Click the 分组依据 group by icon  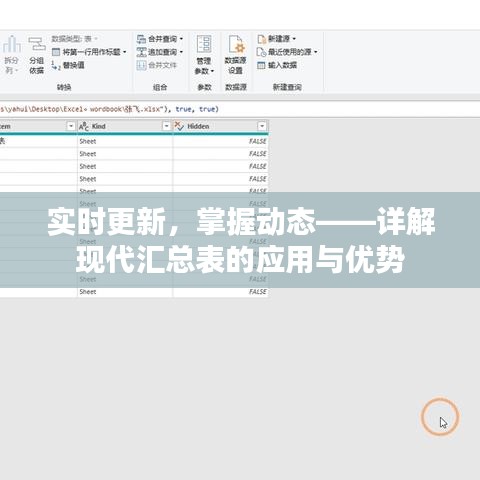pos(37,44)
